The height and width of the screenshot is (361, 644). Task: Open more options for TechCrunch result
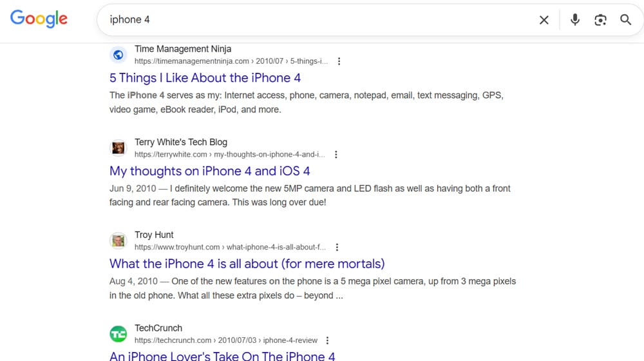[327, 340]
